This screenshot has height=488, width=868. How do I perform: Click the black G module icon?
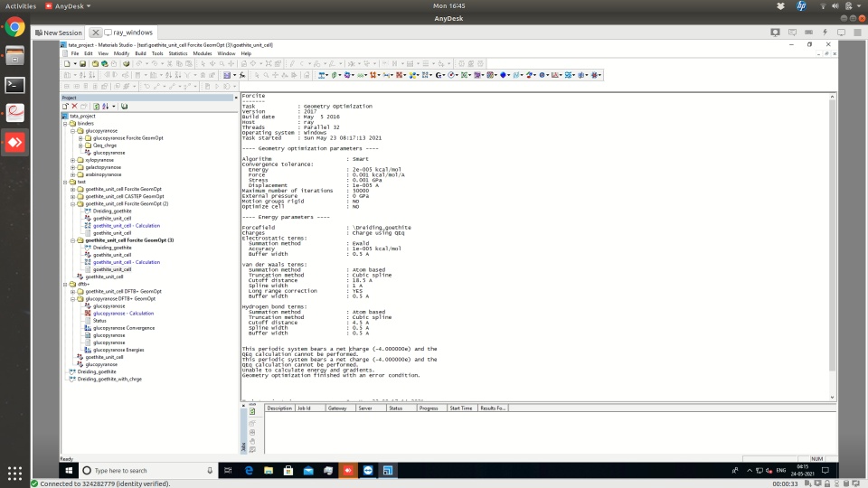point(439,75)
